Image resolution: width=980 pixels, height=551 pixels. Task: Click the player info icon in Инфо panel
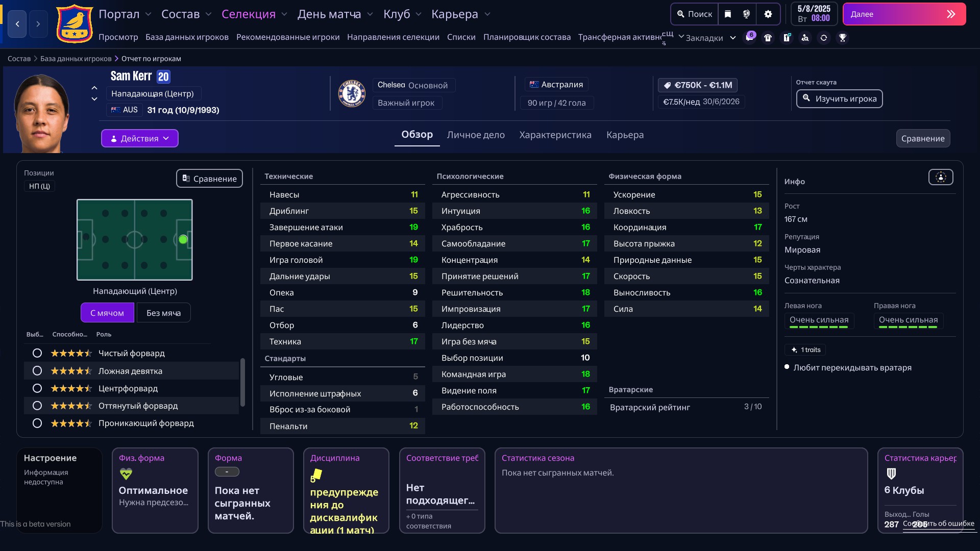(940, 177)
